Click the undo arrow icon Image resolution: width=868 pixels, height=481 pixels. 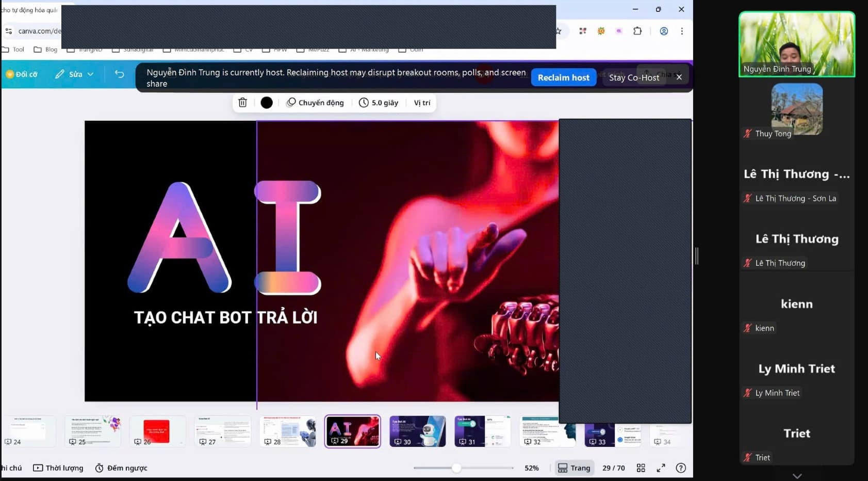click(x=120, y=74)
